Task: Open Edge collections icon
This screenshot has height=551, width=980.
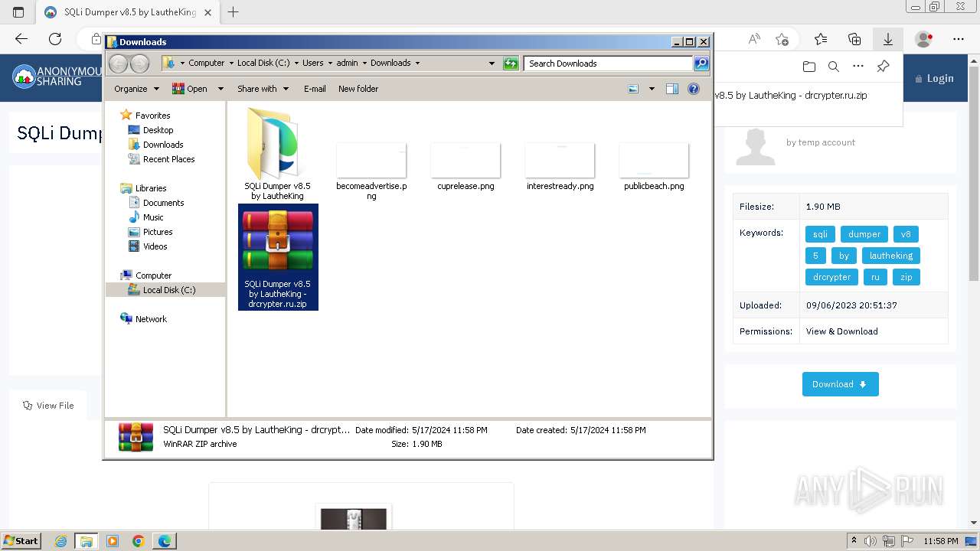Action: (x=854, y=39)
